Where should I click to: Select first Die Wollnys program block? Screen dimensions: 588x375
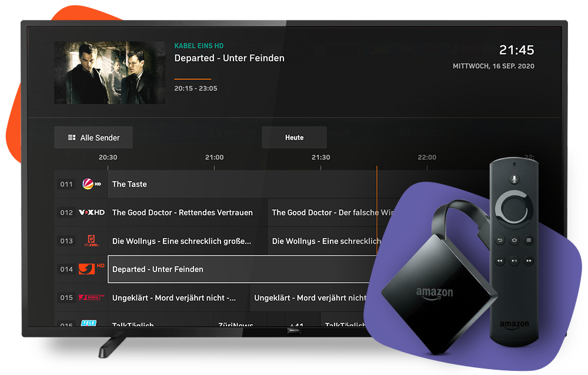187,241
